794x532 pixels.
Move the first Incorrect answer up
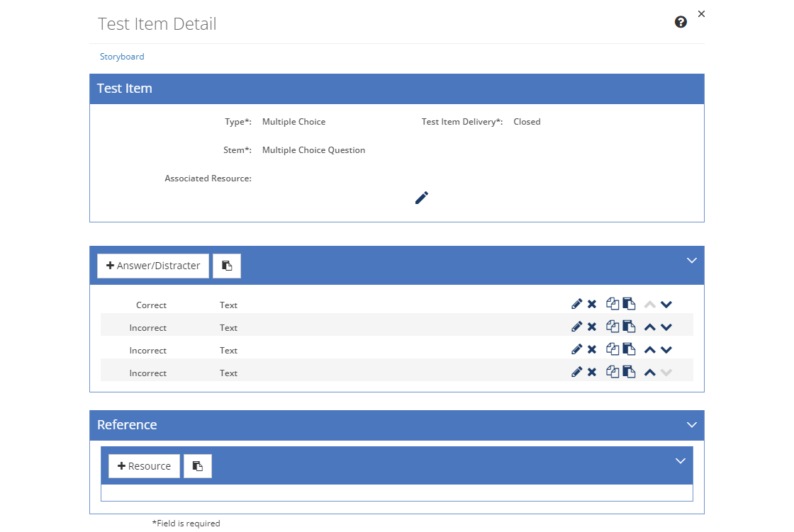click(649, 327)
